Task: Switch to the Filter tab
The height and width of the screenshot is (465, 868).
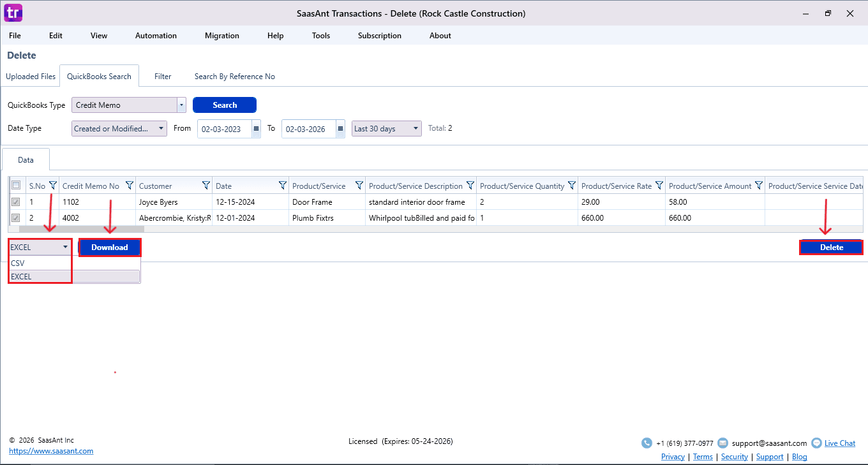Action: [x=163, y=77]
